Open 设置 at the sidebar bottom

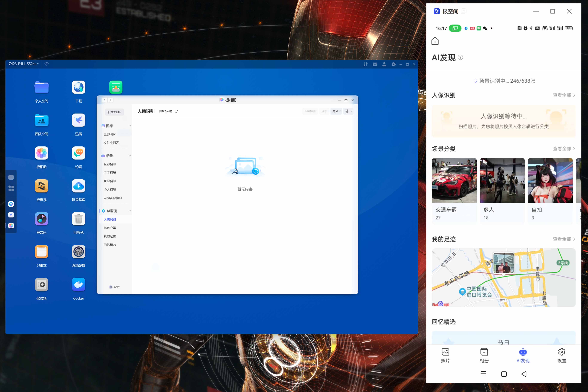point(114,287)
